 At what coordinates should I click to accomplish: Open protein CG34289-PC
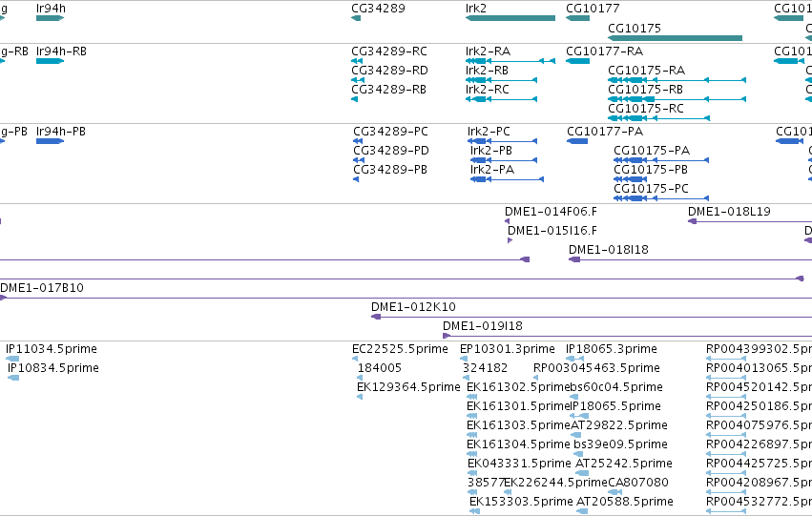pos(390,132)
